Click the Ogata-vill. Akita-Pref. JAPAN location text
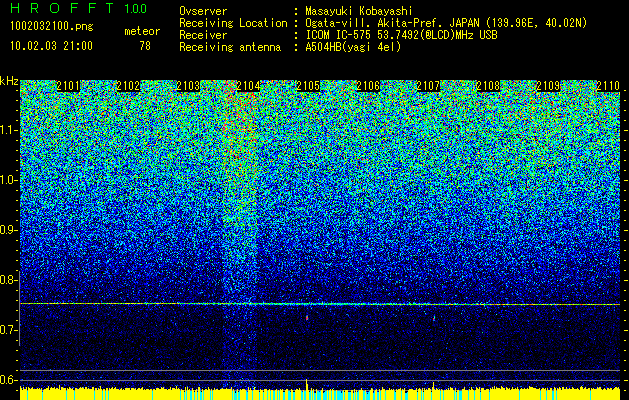The image size is (629, 400). [x=446, y=23]
